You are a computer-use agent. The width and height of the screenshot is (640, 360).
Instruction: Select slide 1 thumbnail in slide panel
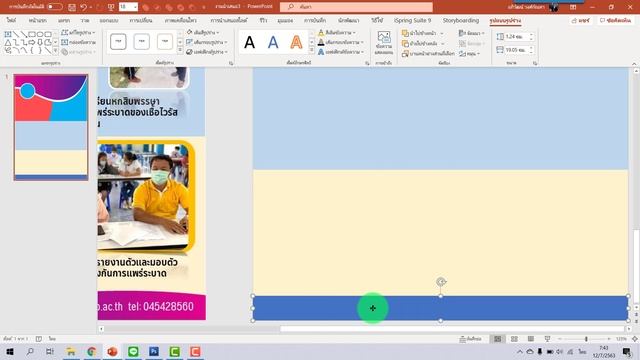coord(51,127)
